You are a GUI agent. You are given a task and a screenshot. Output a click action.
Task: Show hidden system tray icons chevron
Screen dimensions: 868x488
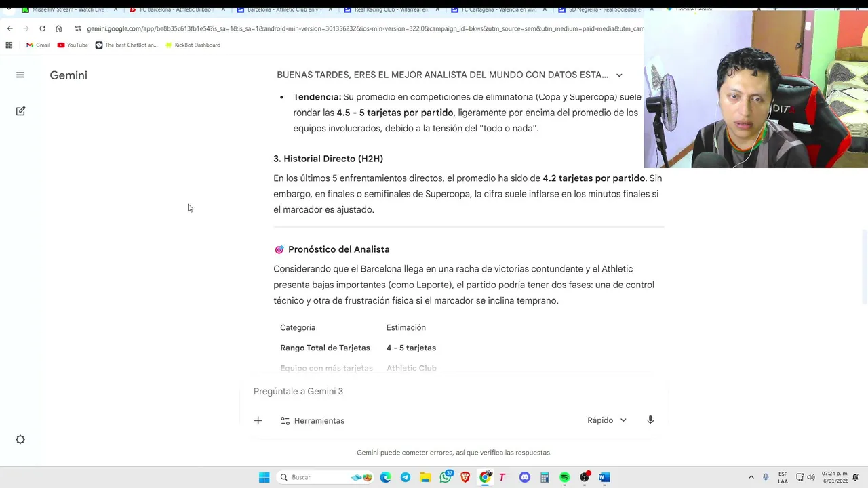pyautogui.click(x=751, y=477)
